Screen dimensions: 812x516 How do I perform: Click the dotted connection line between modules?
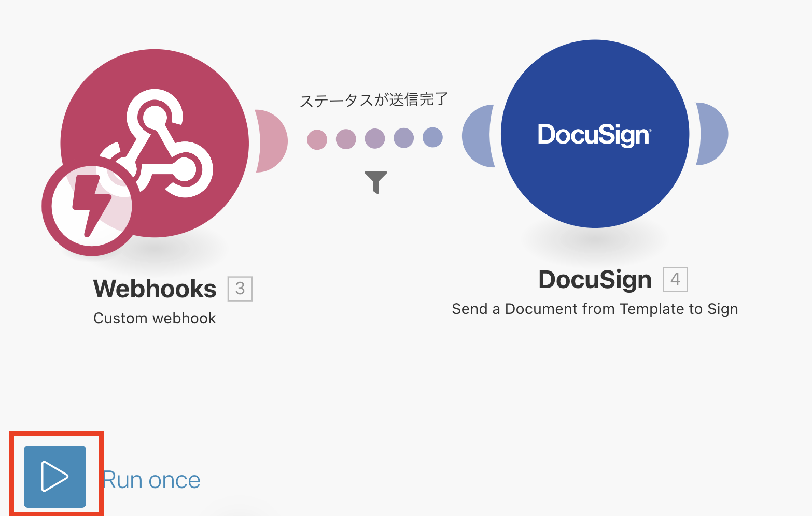click(374, 138)
